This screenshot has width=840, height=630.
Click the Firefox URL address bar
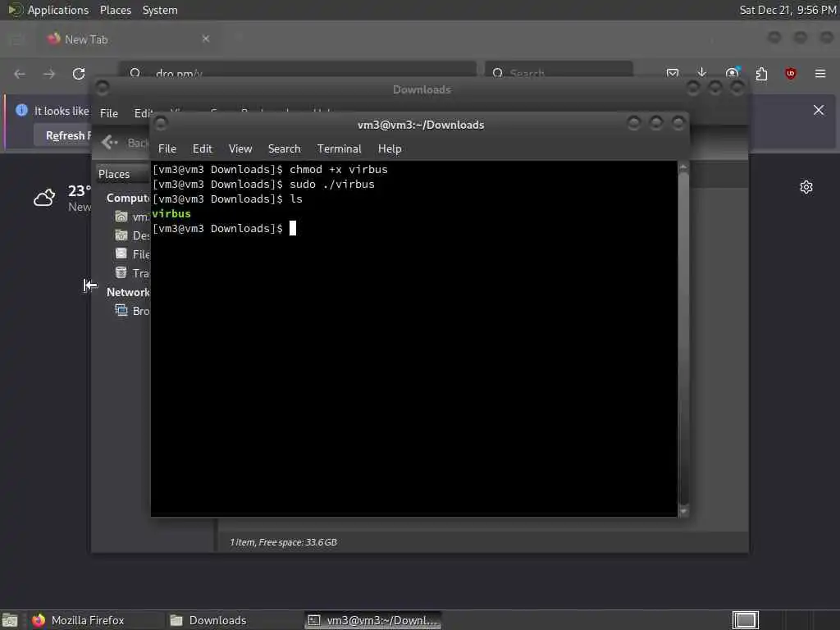[297, 70]
